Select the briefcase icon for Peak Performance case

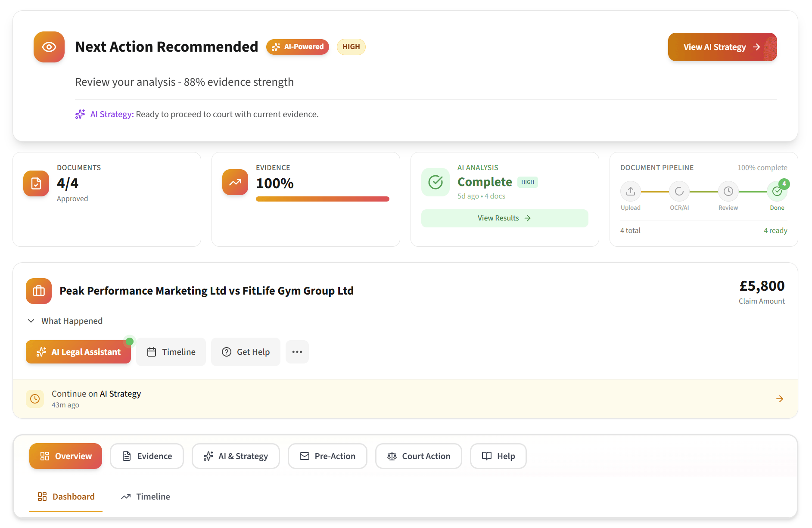pos(38,291)
